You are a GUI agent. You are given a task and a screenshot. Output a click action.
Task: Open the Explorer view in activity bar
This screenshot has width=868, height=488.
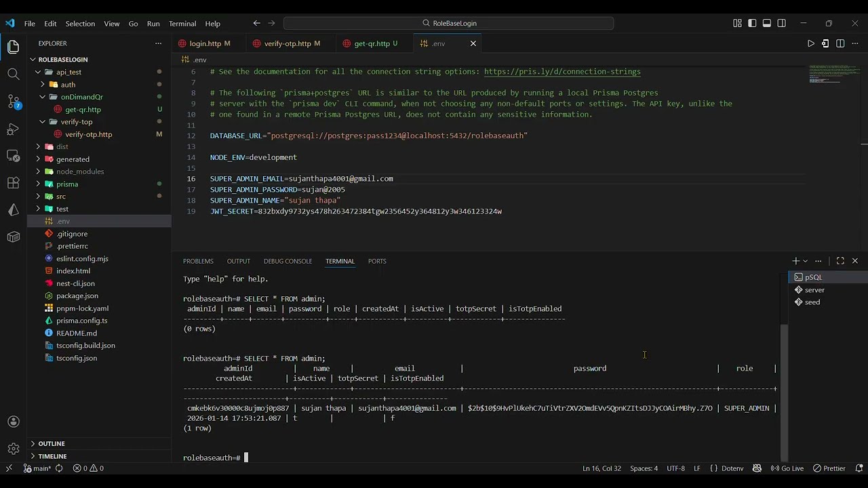(x=14, y=47)
